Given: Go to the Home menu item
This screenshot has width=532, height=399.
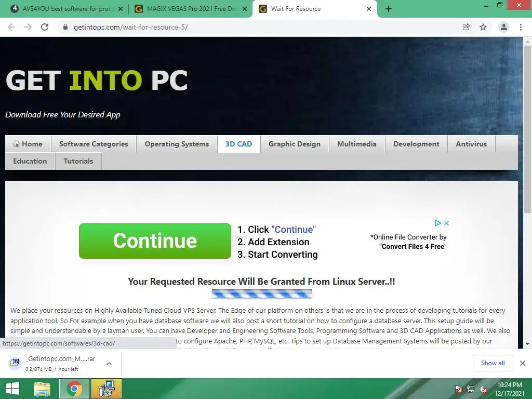Looking at the screenshot, I should coord(28,144).
